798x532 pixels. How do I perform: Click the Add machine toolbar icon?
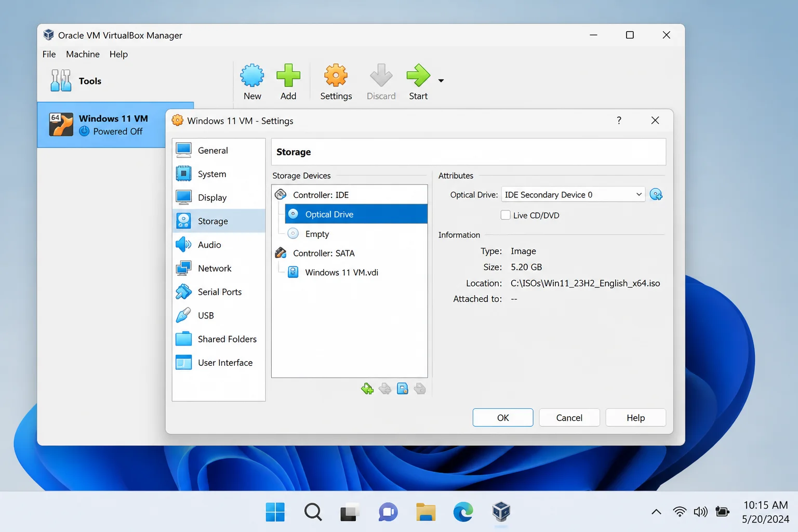click(x=288, y=82)
